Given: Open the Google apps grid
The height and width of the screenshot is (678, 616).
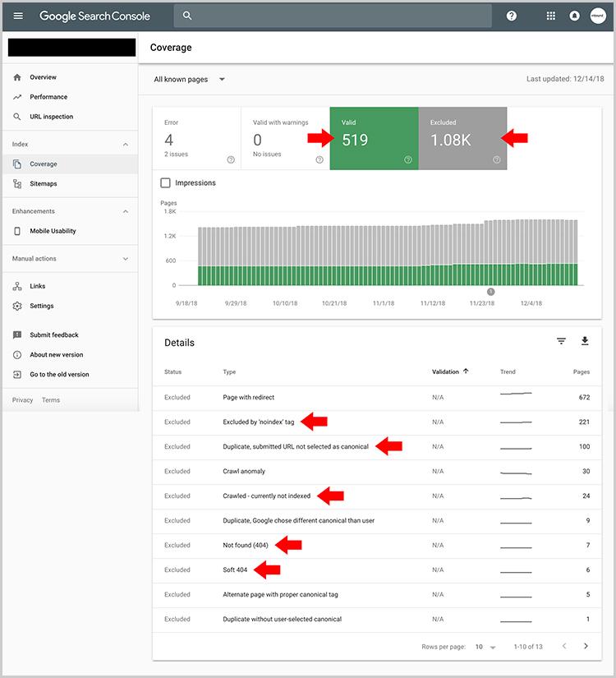Looking at the screenshot, I should (x=551, y=16).
